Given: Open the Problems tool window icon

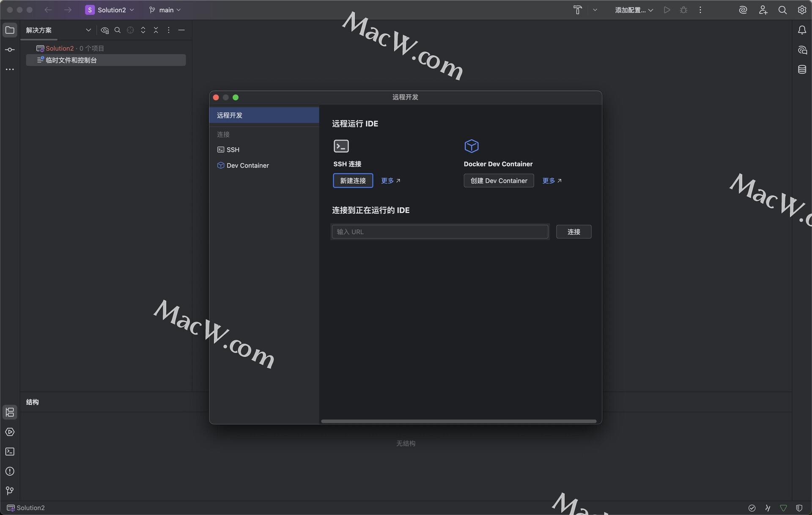Looking at the screenshot, I should point(10,471).
